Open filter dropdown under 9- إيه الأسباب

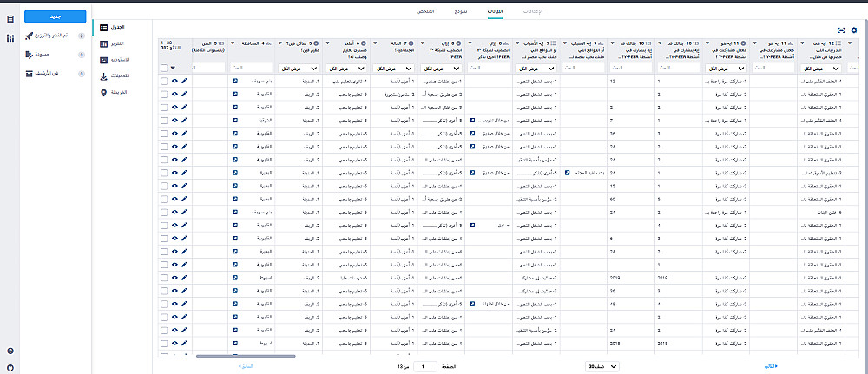[x=536, y=68]
